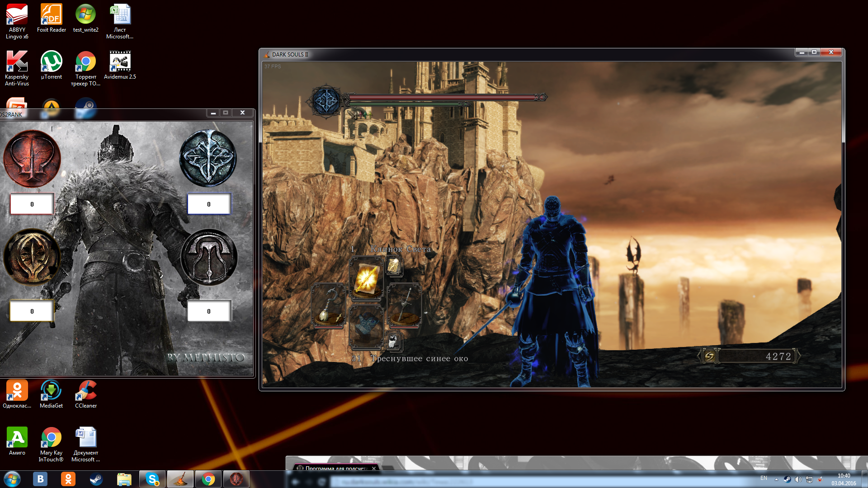This screenshot has width=868, height=488.
Task: Open Kaspersky Anti-Virus desktop shortcut
Action: (17, 68)
